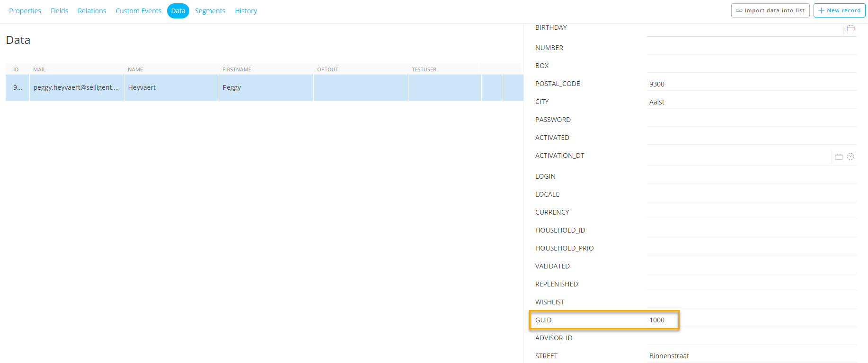Click into the empty PASSWORD field
Viewport: 868px width, 363px height.
tap(751, 120)
